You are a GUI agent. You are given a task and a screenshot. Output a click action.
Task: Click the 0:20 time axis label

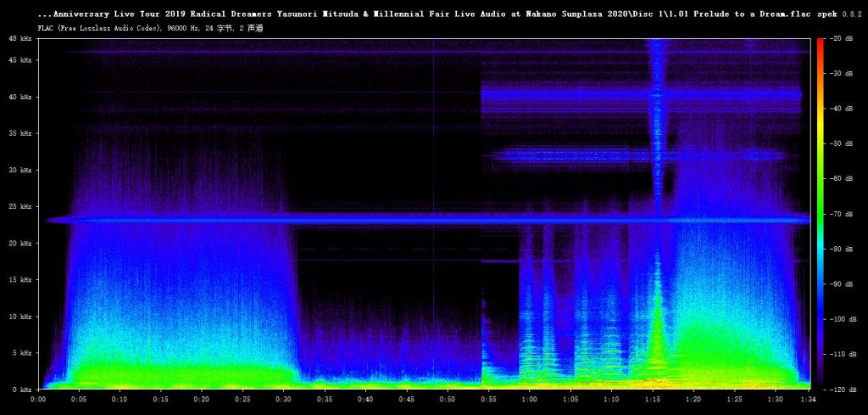click(202, 399)
